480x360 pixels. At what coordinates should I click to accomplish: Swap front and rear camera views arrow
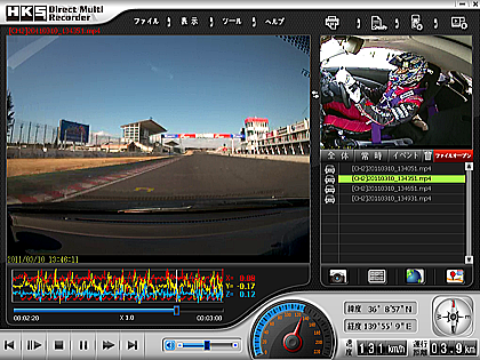pyautogui.click(x=315, y=94)
